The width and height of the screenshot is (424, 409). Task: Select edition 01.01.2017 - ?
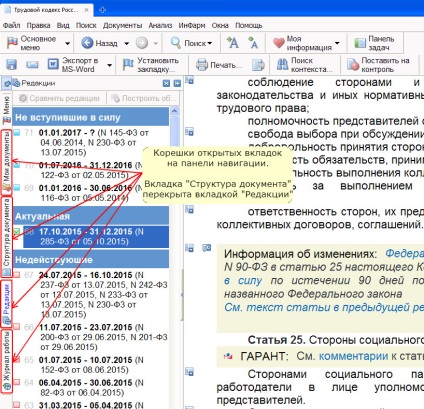click(x=92, y=142)
